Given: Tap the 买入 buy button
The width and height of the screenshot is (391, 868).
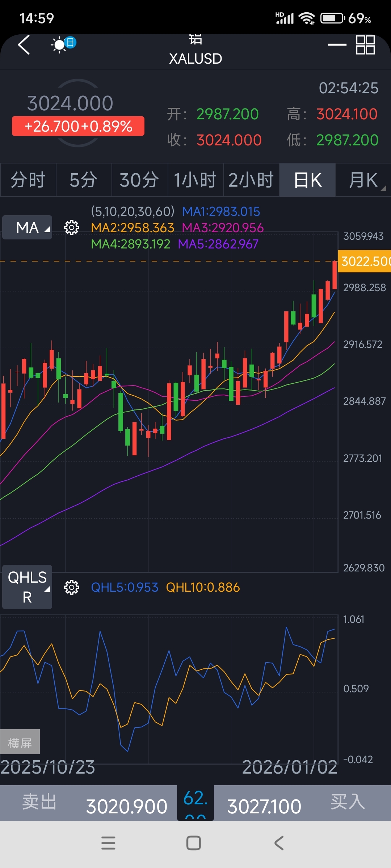Looking at the screenshot, I should (x=348, y=802).
